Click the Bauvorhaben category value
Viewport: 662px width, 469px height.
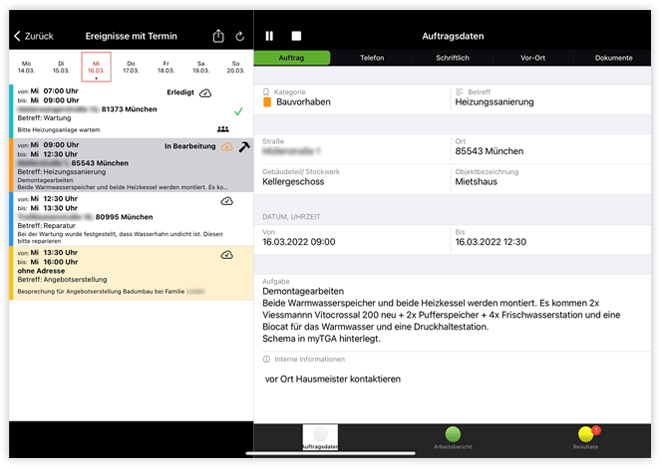[304, 102]
